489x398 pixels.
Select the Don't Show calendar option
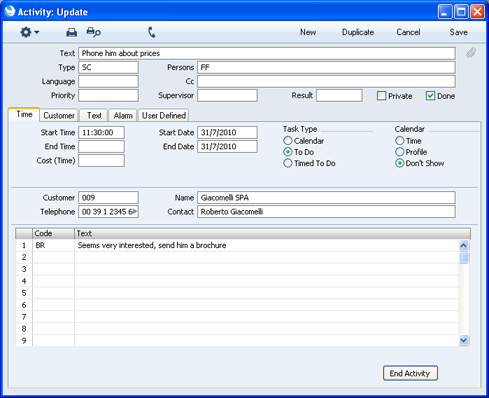tap(400, 163)
